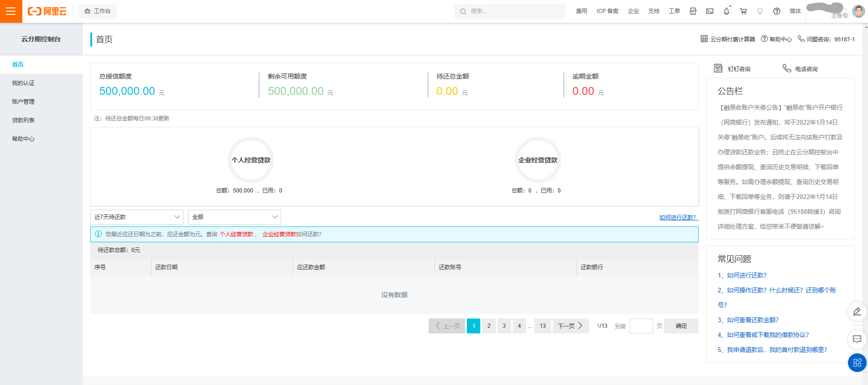Click the floating edit pencil icon
This screenshot has height=385, width=868.
click(857, 312)
